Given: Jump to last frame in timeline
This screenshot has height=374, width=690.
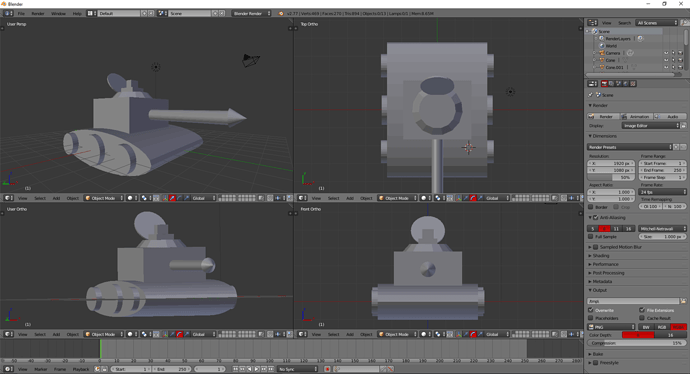Looking at the screenshot, I should (271, 369).
